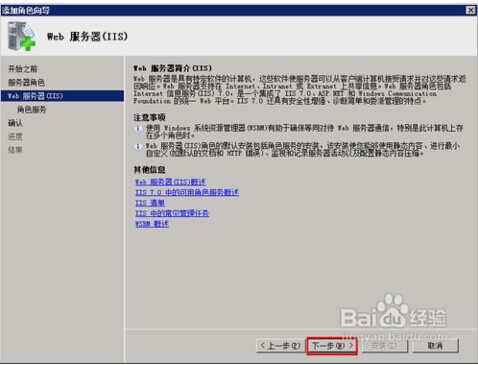Select 服务器角色 step in sidebar
This screenshot has width=478, height=365.
coord(26,82)
